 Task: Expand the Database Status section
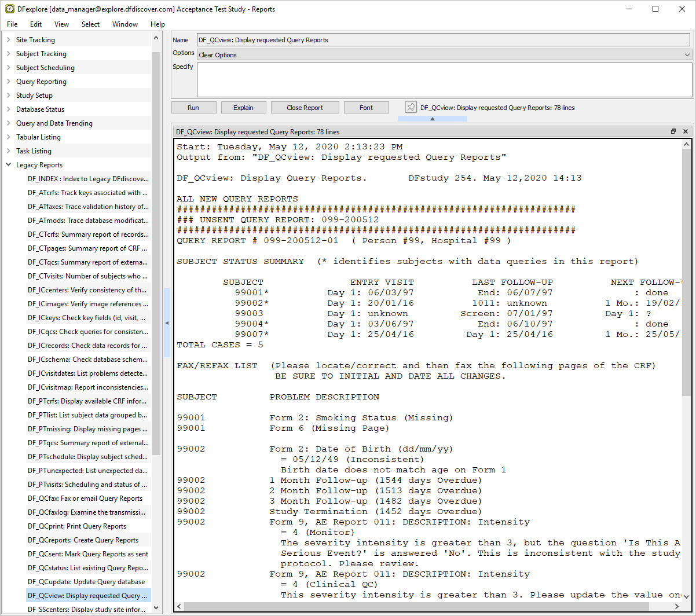point(9,109)
